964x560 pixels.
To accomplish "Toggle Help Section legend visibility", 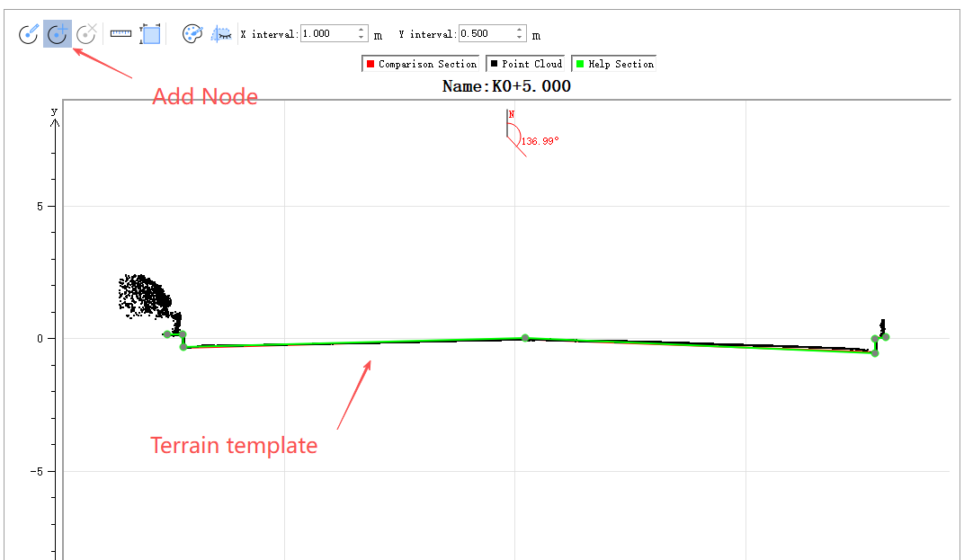I will tap(614, 64).
